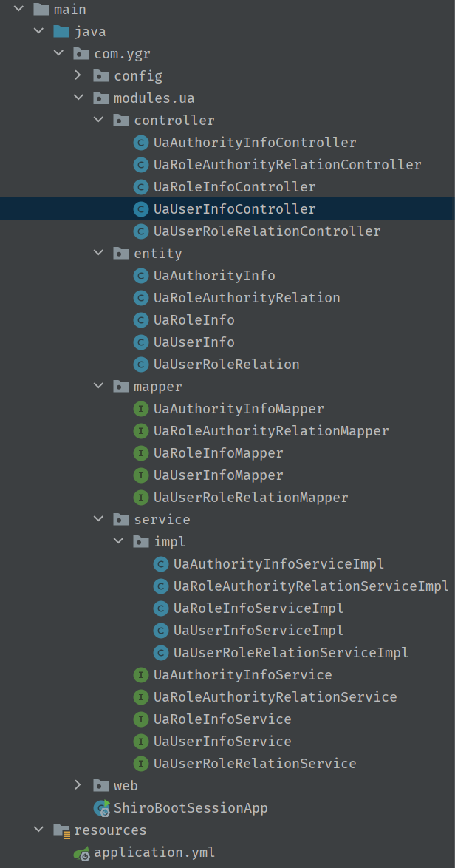Expand the config package chevron
Image resolution: width=455 pixels, height=868 pixels.
(x=78, y=75)
